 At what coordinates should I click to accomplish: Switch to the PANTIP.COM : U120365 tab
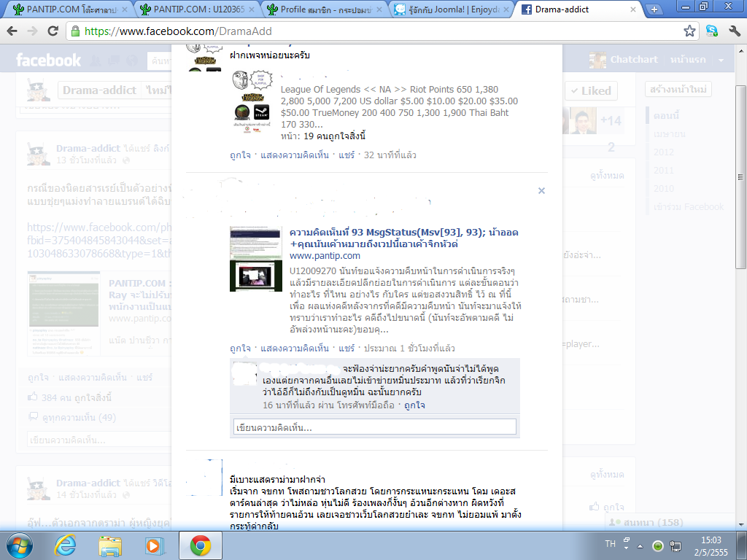pos(197,9)
